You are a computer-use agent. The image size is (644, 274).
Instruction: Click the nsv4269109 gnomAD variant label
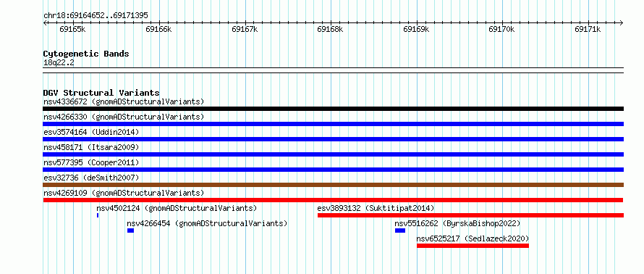[x=124, y=193]
